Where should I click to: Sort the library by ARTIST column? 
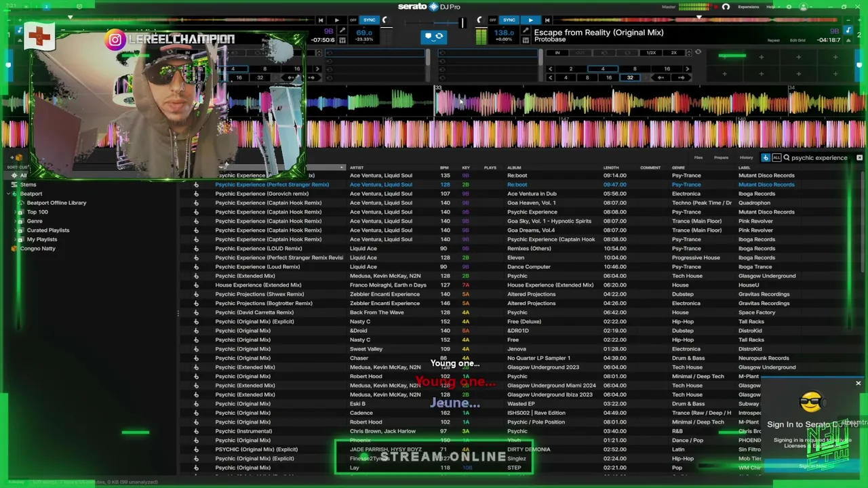pos(357,167)
